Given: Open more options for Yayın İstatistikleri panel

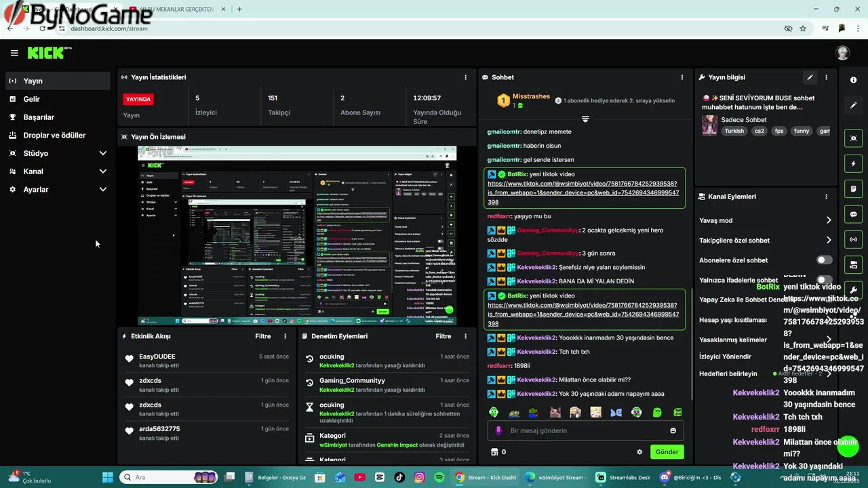Looking at the screenshot, I should pyautogui.click(x=465, y=77).
